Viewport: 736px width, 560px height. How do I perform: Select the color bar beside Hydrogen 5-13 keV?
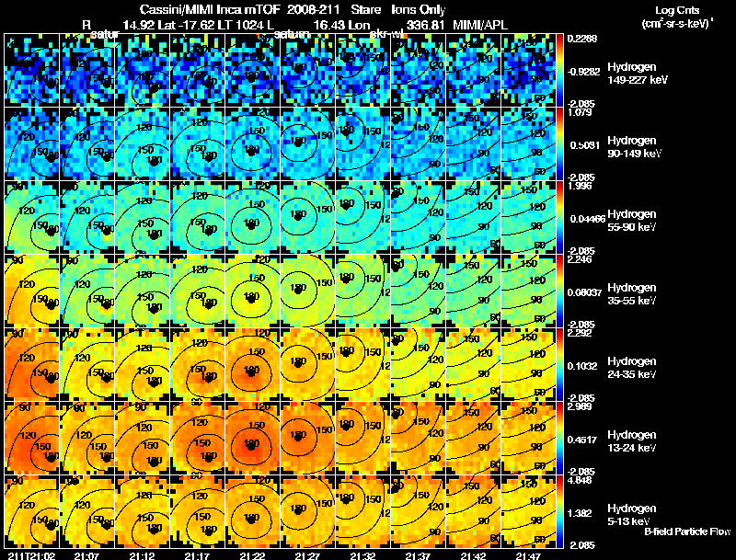pyautogui.click(x=559, y=512)
